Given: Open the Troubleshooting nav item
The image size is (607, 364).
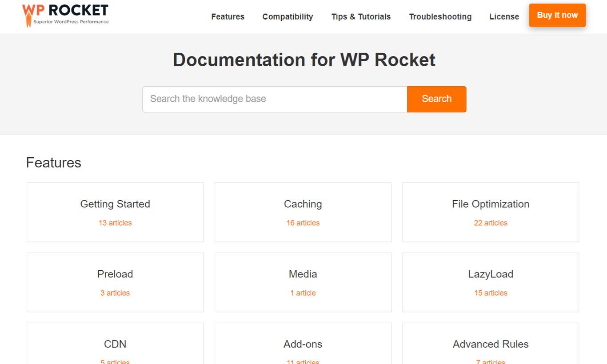Looking at the screenshot, I should pos(440,16).
